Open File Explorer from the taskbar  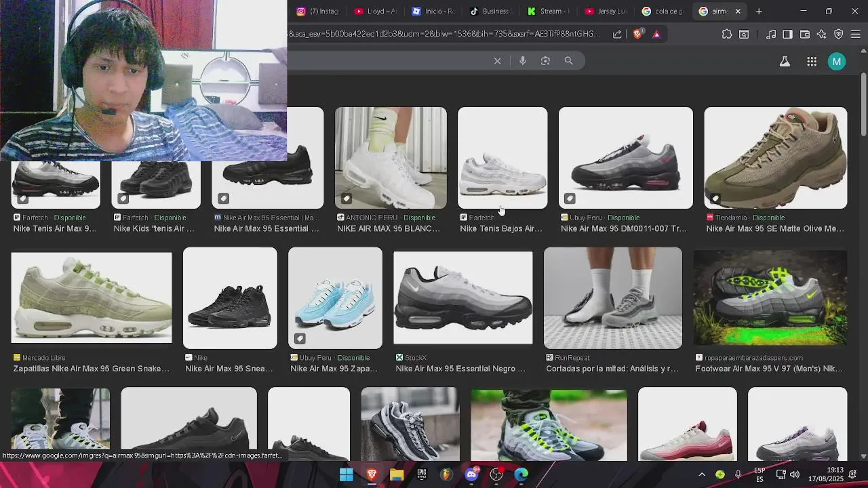pos(397,474)
